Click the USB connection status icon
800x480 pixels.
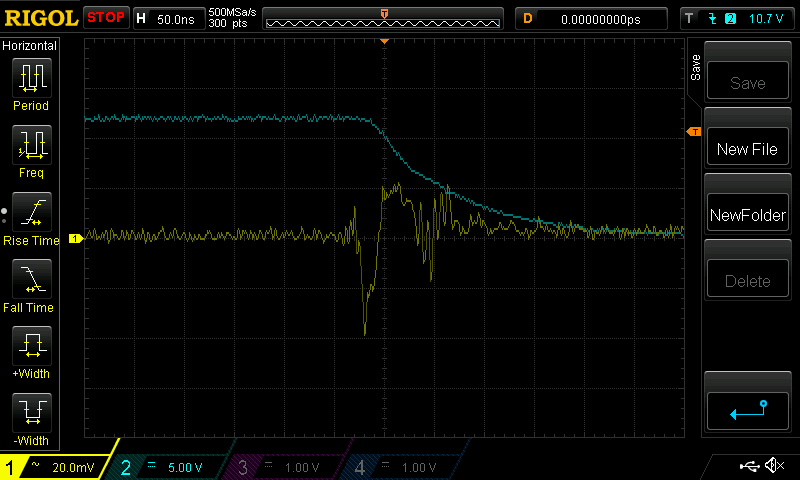click(x=748, y=466)
